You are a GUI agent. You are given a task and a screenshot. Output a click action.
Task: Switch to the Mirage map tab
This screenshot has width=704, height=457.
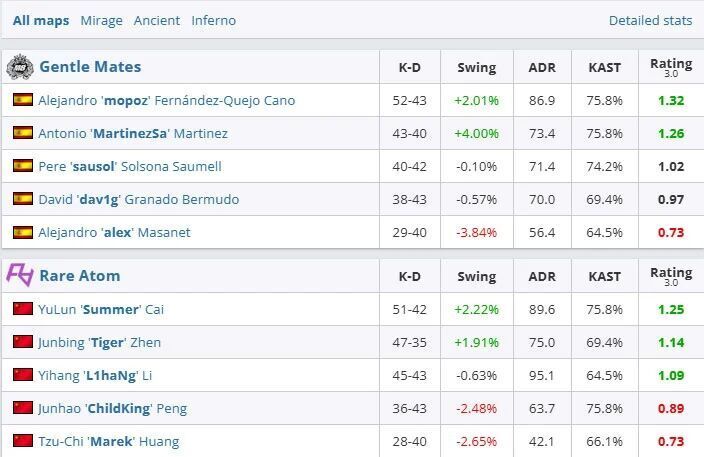101,20
